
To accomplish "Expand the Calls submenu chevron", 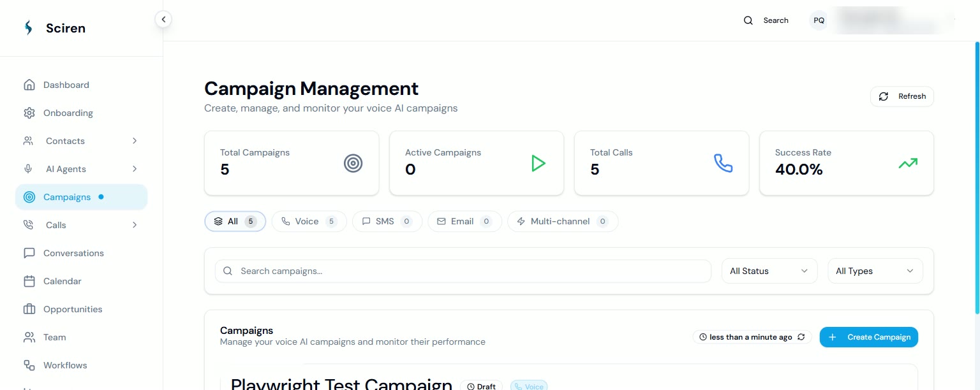I will [135, 225].
